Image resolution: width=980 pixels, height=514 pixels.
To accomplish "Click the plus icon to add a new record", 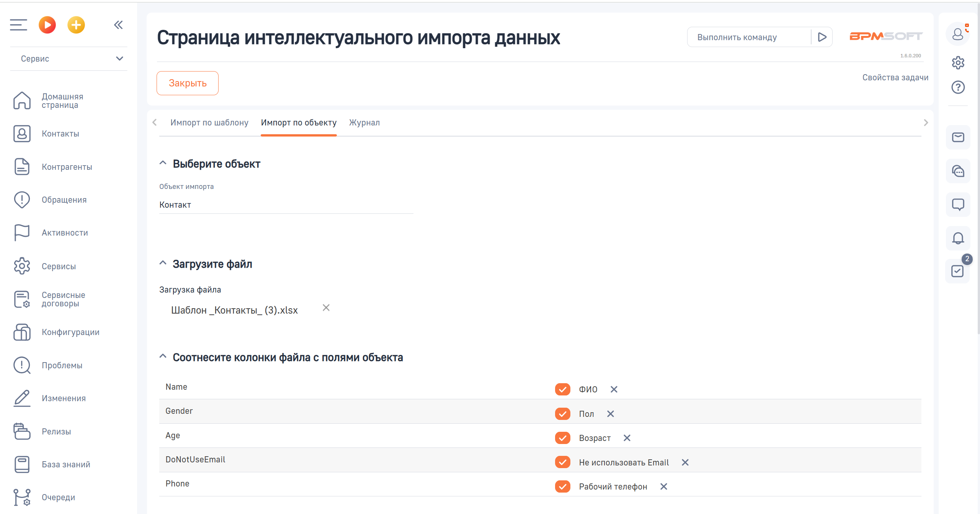I will pyautogui.click(x=76, y=24).
